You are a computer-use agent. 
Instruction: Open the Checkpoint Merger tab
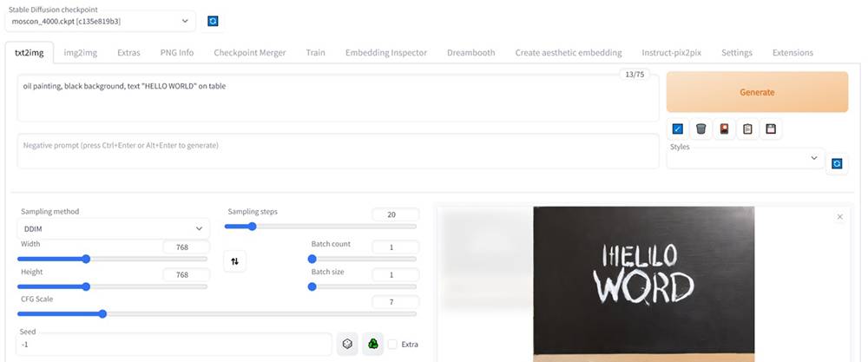[250, 53]
